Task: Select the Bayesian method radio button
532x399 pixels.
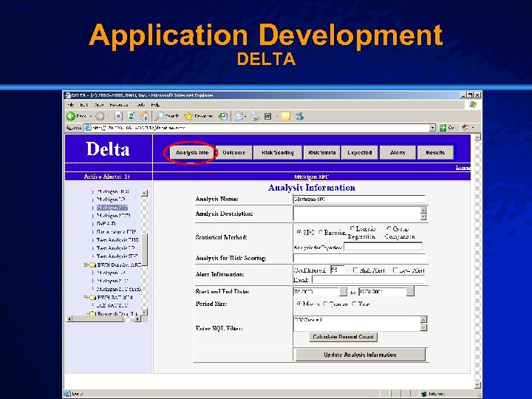Action: [x=320, y=232]
